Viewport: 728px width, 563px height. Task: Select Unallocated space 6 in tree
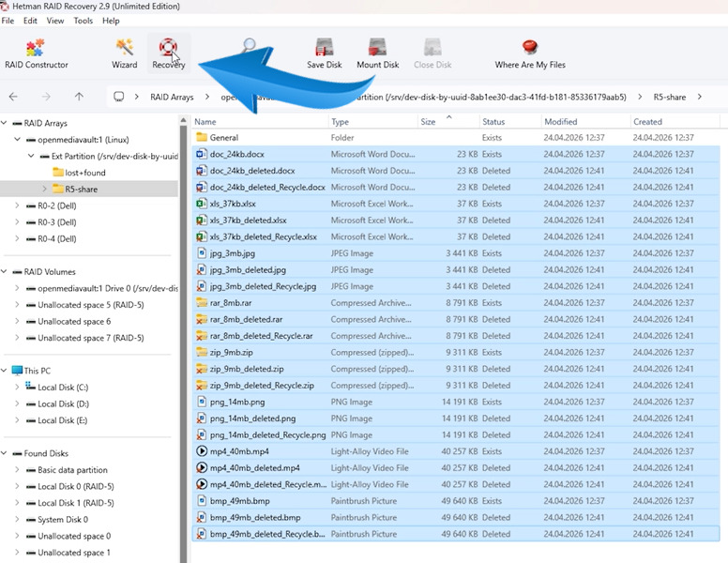tap(74, 322)
